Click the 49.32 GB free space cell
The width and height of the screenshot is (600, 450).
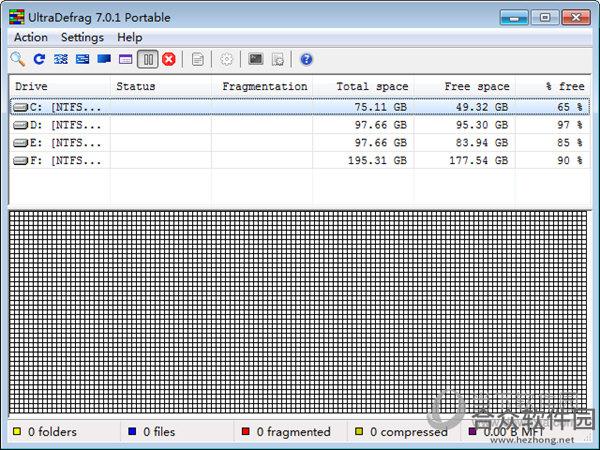[482, 107]
